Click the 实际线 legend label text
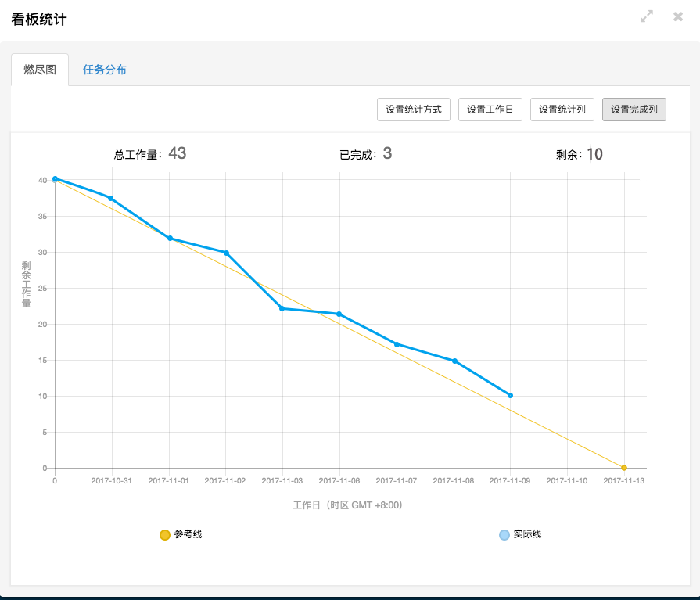700x600 pixels. [527, 534]
